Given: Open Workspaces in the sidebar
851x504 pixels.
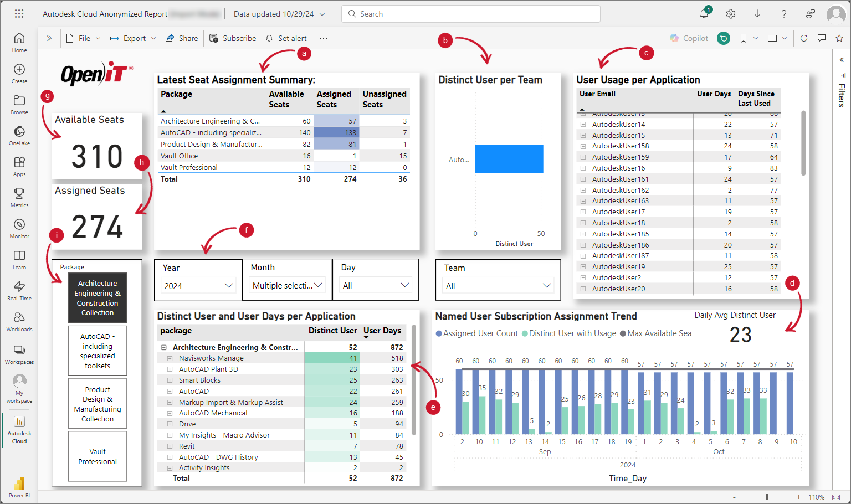Looking at the screenshot, I should pyautogui.click(x=19, y=354).
